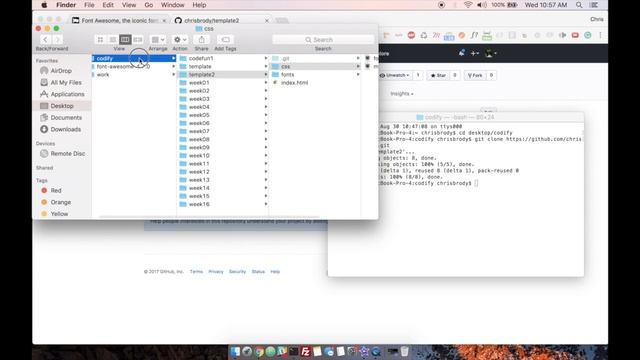Open the Arrange dropdown in Finder
The image size is (640, 360).
click(158, 40)
